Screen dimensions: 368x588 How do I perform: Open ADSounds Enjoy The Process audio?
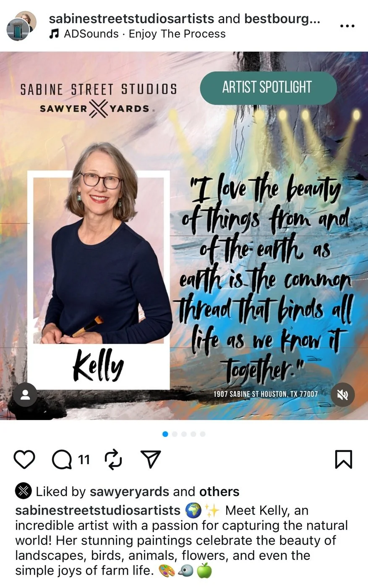click(145, 34)
